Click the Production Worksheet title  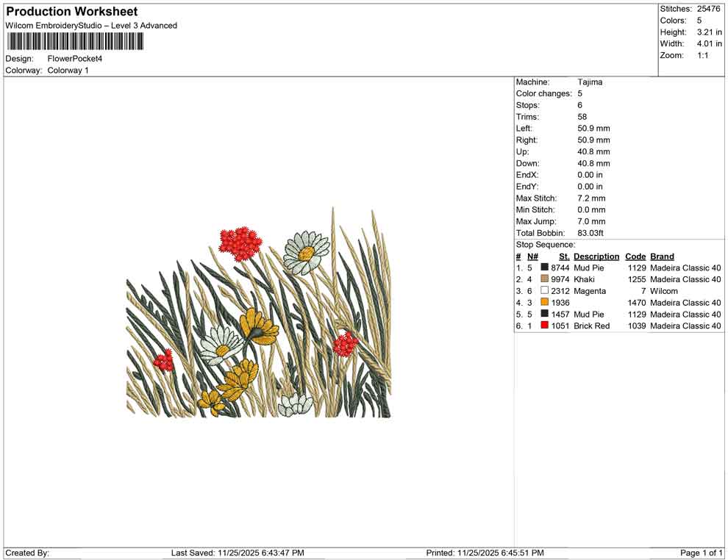72,12
